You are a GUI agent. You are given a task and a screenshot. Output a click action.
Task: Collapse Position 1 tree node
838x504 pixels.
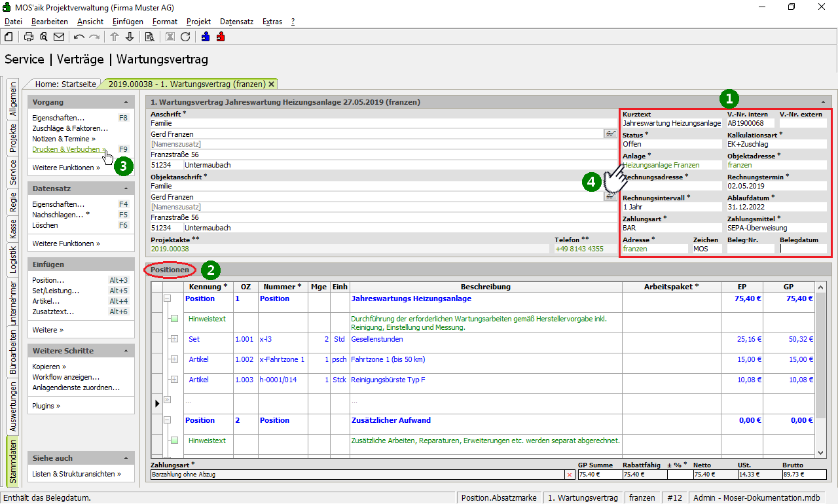click(x=167, y=298)
